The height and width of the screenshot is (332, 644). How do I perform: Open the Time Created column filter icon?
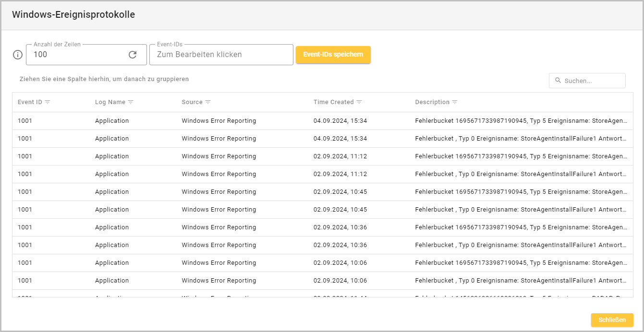359,102
